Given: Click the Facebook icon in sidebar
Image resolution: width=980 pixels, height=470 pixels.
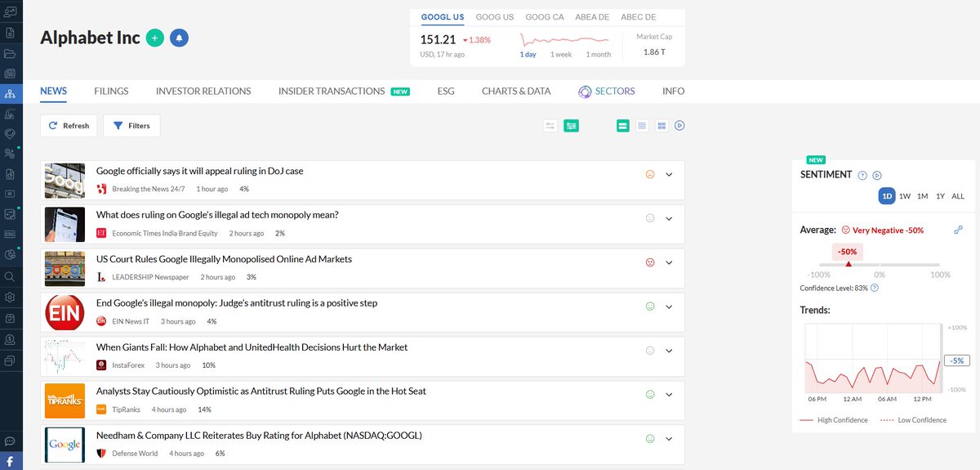Looking at the screenshot, I should pyautogui.click(x=10, y=462).
